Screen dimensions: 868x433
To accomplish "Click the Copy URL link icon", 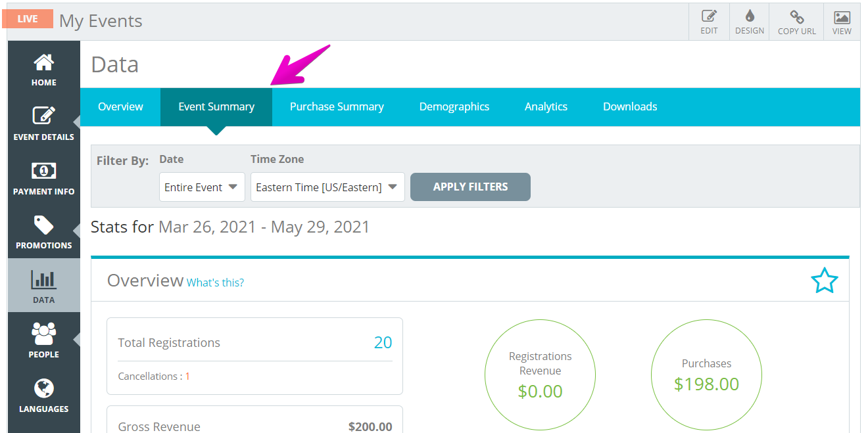I will coord(797,17).
